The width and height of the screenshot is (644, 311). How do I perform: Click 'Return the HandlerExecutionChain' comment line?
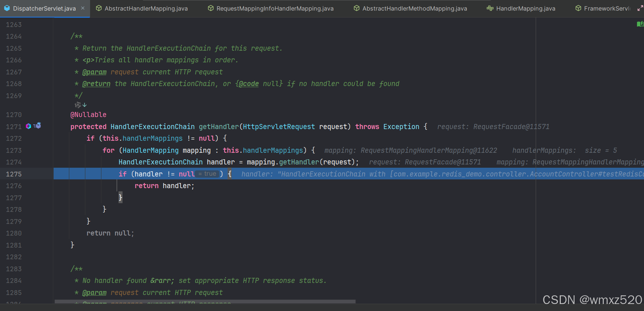click(178, 48)
